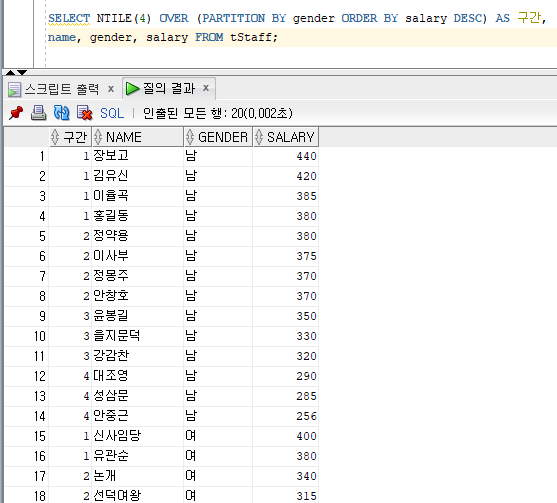Click tStaff table name in the query
Image resolution: width=557 pixels, height=503 pixels.
[251, 37]
